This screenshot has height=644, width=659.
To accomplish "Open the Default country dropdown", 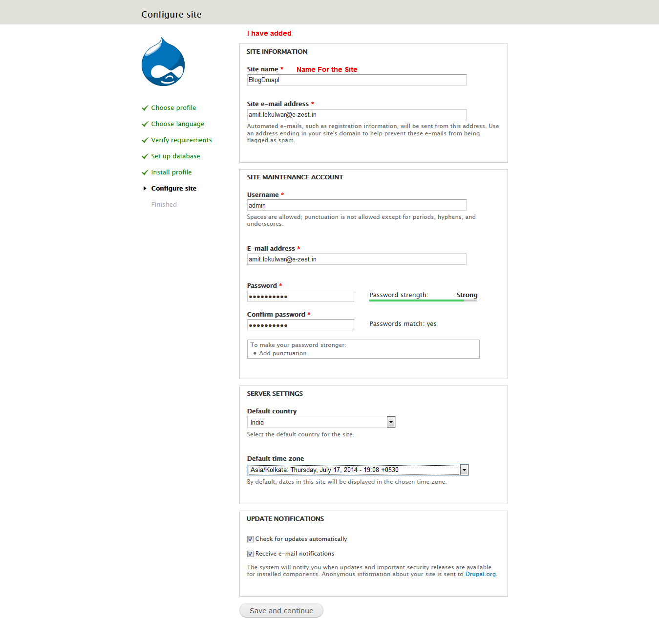I will [318, 422].
